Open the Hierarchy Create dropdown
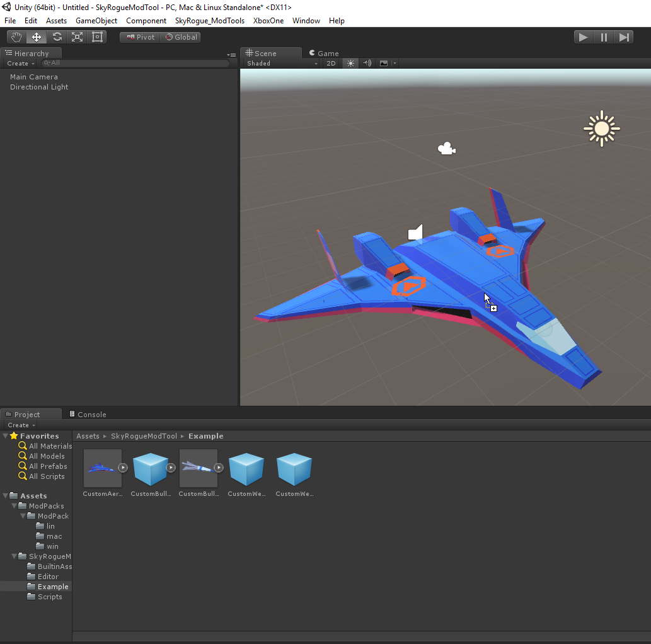651x644 pixels. 20,64
